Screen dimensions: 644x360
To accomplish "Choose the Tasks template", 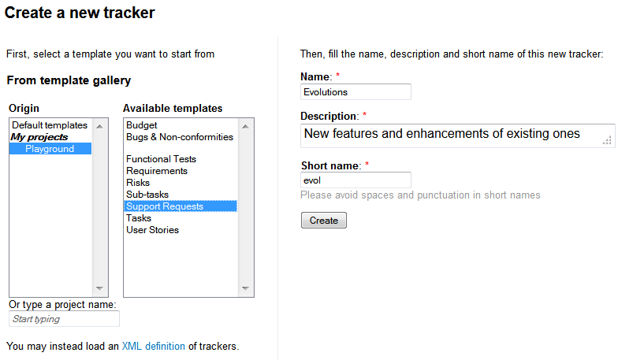I will point(181,218).
